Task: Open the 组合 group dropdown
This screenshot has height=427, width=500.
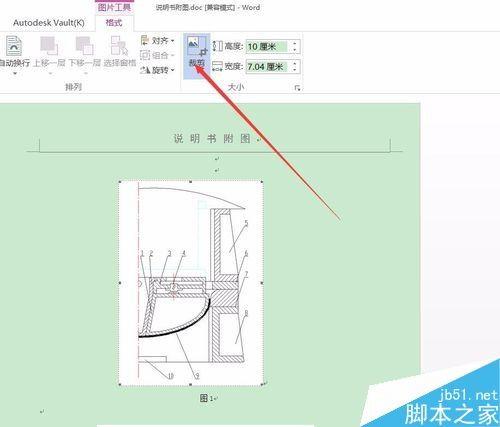Action: pyautogui.click(x=158, y=55)
